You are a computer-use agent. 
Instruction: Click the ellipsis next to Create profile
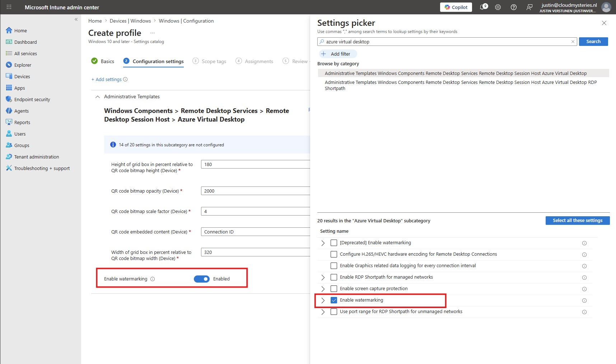pyautogui.click(x=153, y=33)
